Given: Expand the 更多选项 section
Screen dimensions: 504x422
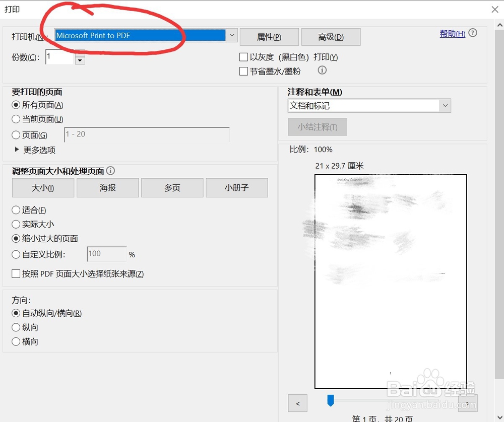Looking at the screenshot, I should (29, 150).
